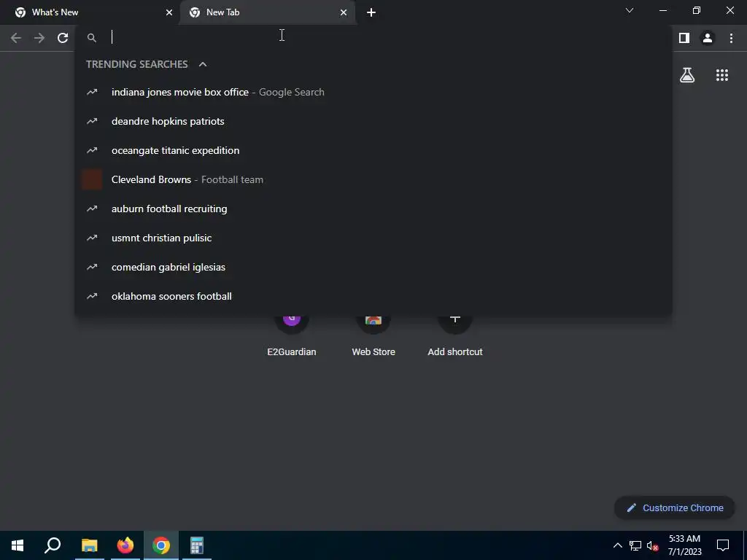Click the browser forward arrow

[x=39, y=38]
